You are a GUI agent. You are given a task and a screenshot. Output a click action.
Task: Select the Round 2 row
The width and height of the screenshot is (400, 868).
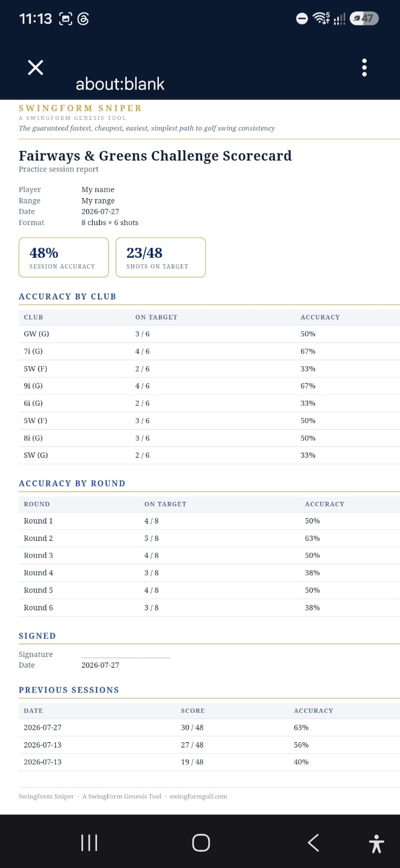click(x=209, y=538)
